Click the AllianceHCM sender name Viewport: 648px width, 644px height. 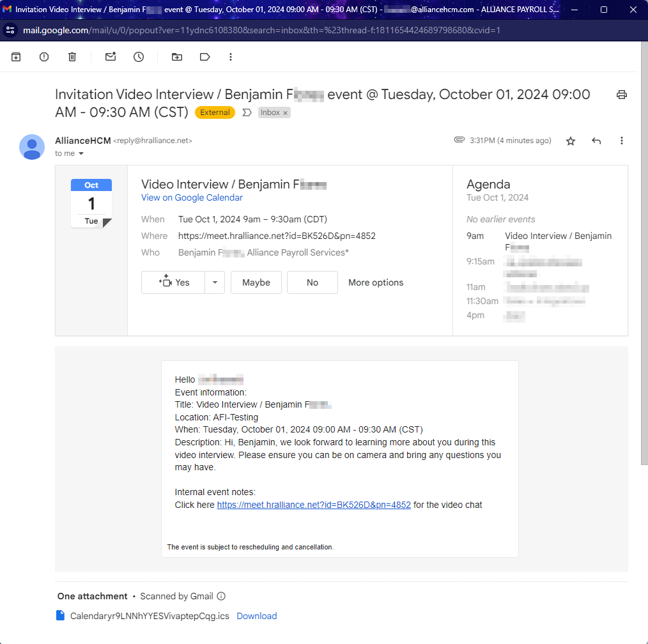coord(82,141)
